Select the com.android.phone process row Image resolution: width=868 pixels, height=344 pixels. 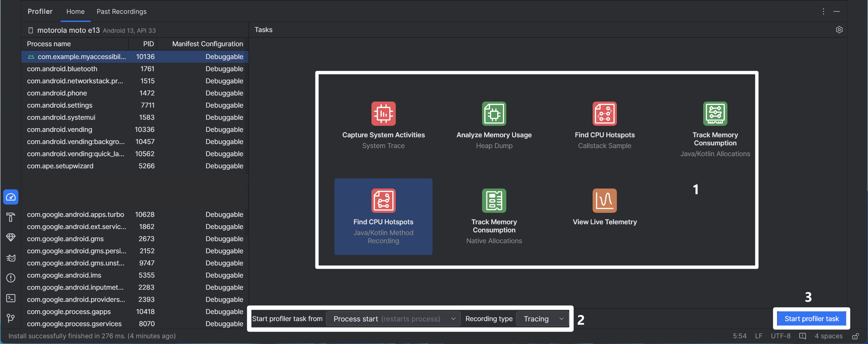[135, 93]
